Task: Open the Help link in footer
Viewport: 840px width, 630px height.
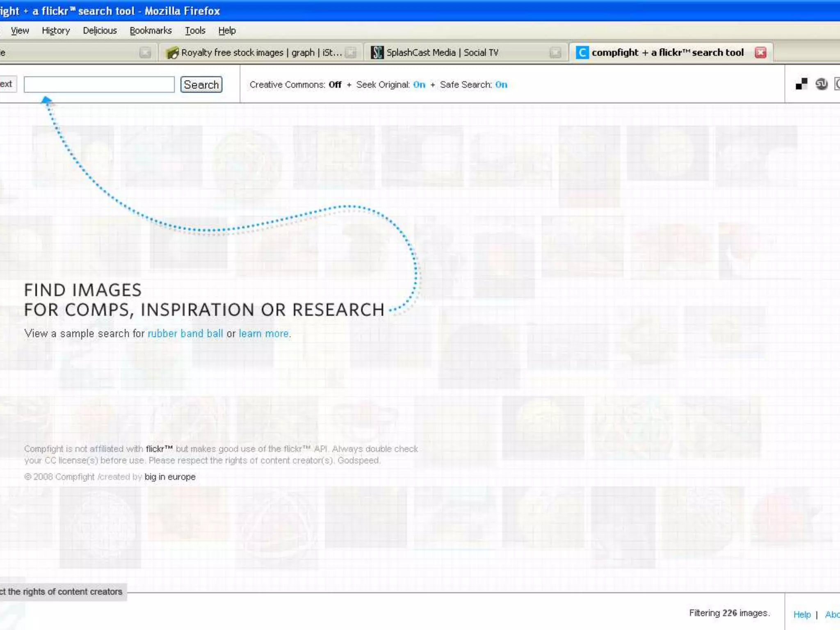Action: [x=802, y=614]
